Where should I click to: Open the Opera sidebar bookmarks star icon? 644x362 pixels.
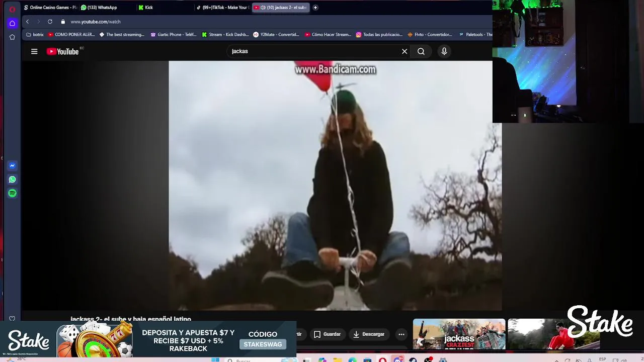click(12, 37)
